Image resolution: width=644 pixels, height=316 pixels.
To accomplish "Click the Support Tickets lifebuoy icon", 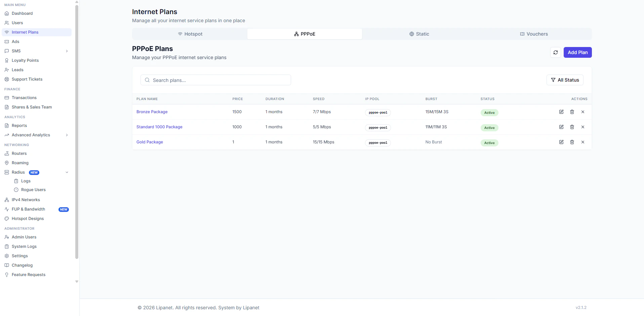I will (7, 79).
